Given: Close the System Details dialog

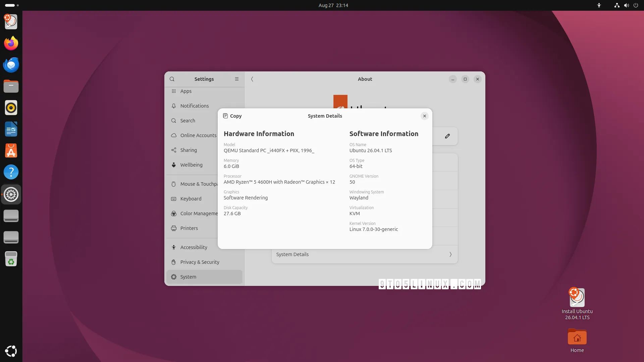Looking at the screenshot, I should pyautogui.click(x=425, y=116).
